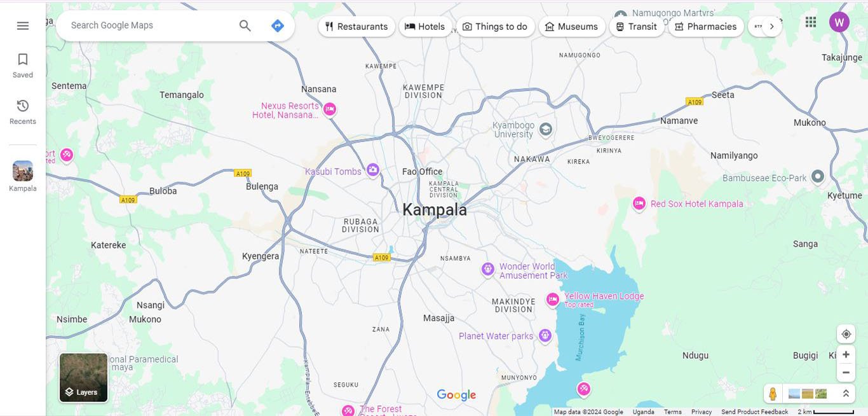
Task: Open the hamburger main menu
Action: 23,25
